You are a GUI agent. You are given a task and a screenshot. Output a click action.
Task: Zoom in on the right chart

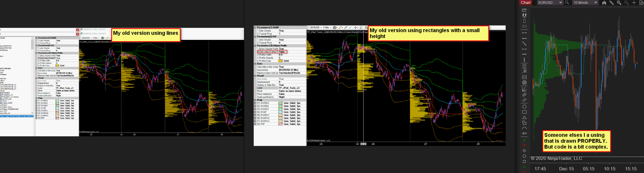pos(619,2)
